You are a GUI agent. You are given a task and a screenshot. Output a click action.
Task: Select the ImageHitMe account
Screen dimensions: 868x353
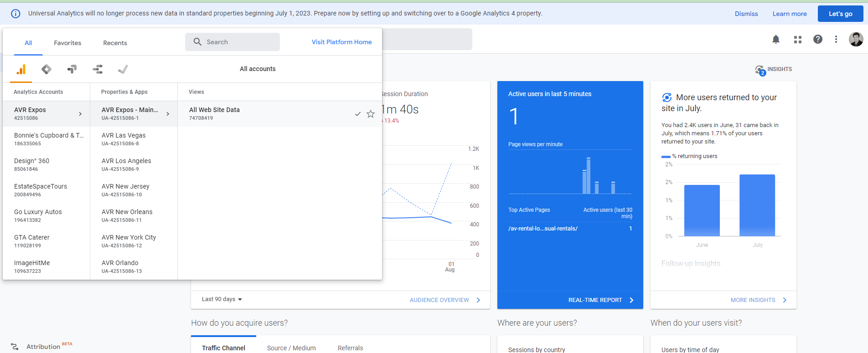click(x=46, y=267)
